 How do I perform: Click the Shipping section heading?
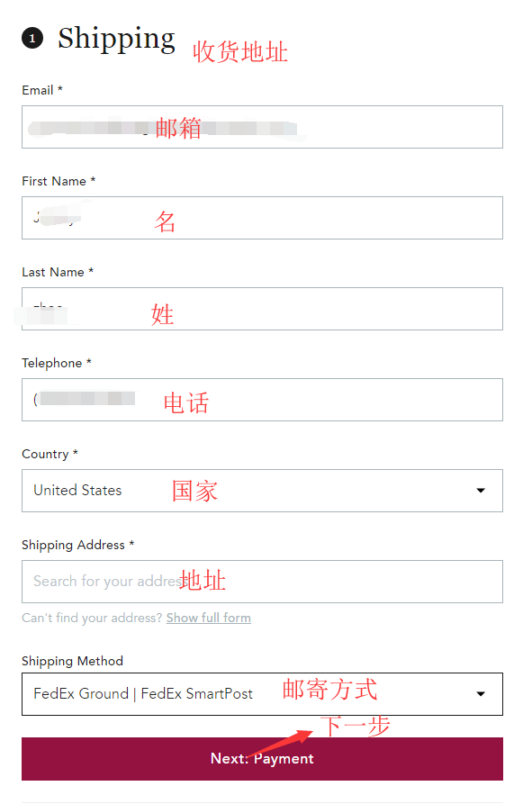coord(116,38)
